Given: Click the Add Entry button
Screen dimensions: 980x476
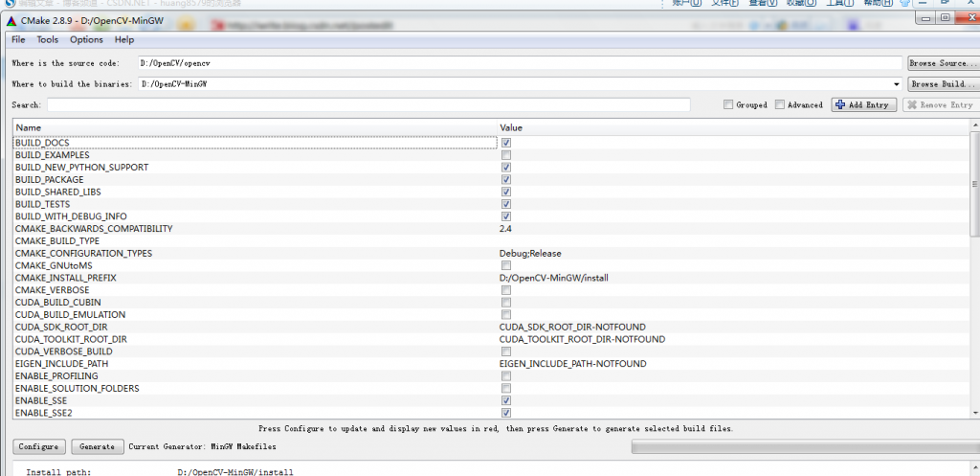Looking at the screenshot, I should (864, 105).
